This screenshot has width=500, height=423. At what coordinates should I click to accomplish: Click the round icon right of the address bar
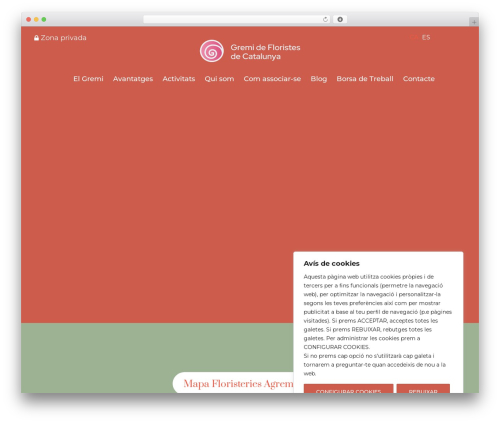[340, 19]
